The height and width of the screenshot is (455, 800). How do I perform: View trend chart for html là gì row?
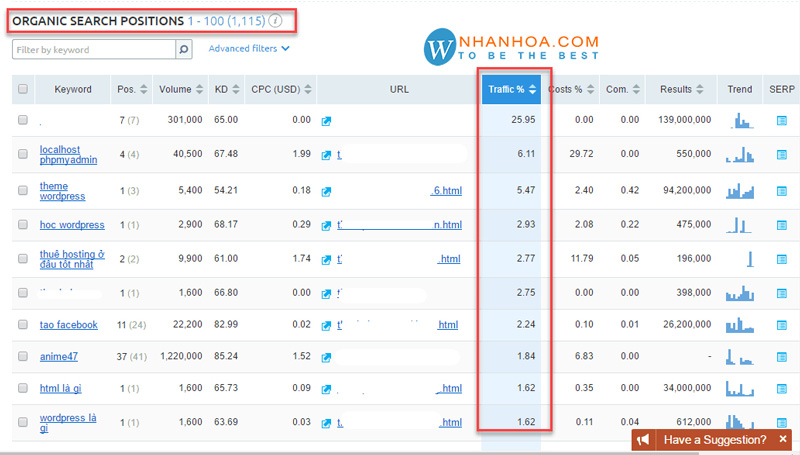pos(740,389)
